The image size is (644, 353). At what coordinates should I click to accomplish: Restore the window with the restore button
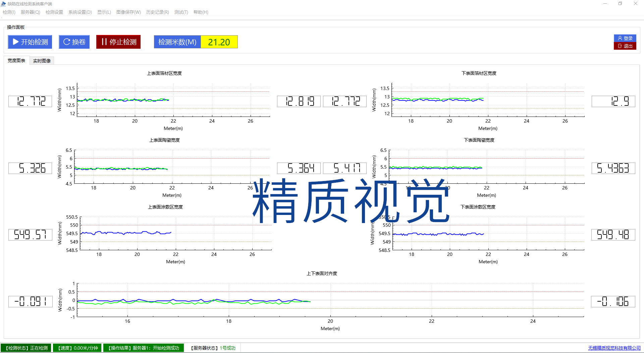click(x=620, y=4)
